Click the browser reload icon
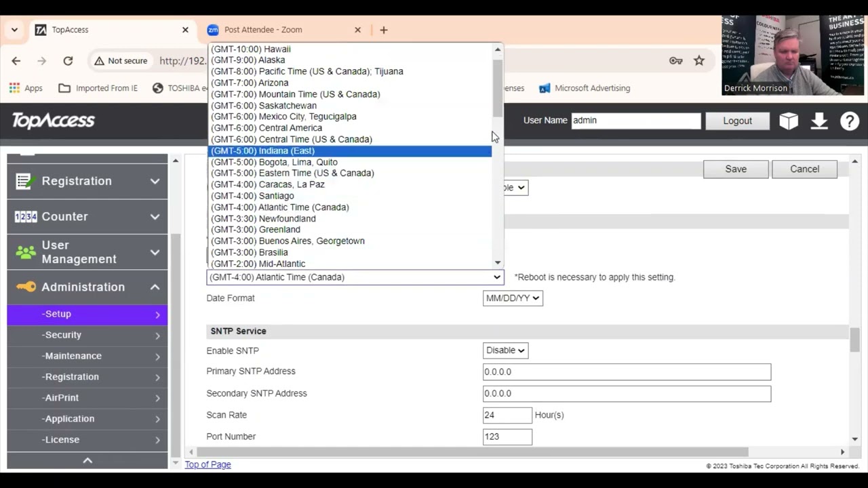Screen dimensions: 868x488 [x=68, y=60]
